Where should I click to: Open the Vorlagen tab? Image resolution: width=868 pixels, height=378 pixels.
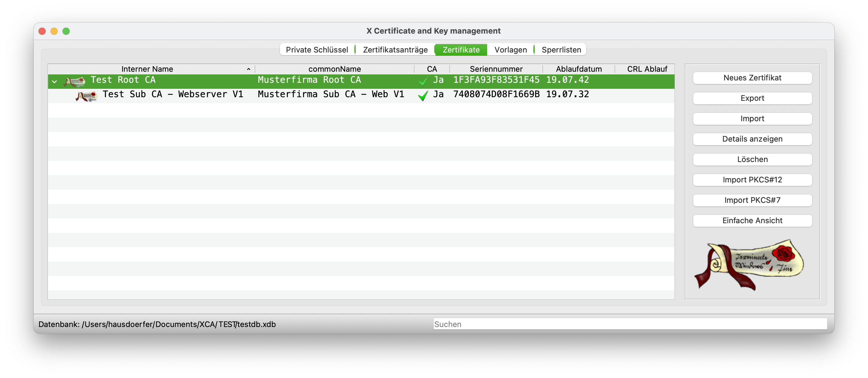(x=510, y=50)
